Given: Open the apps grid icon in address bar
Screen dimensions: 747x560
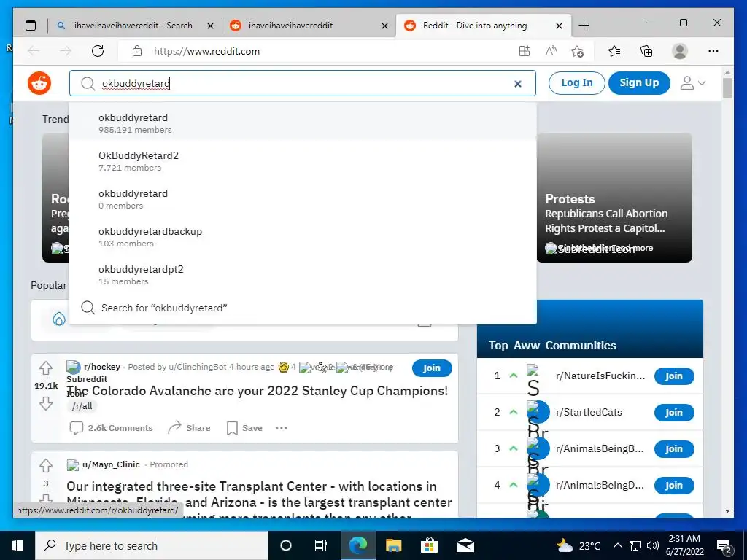Looking at the screenshot, I should (524, 51).
